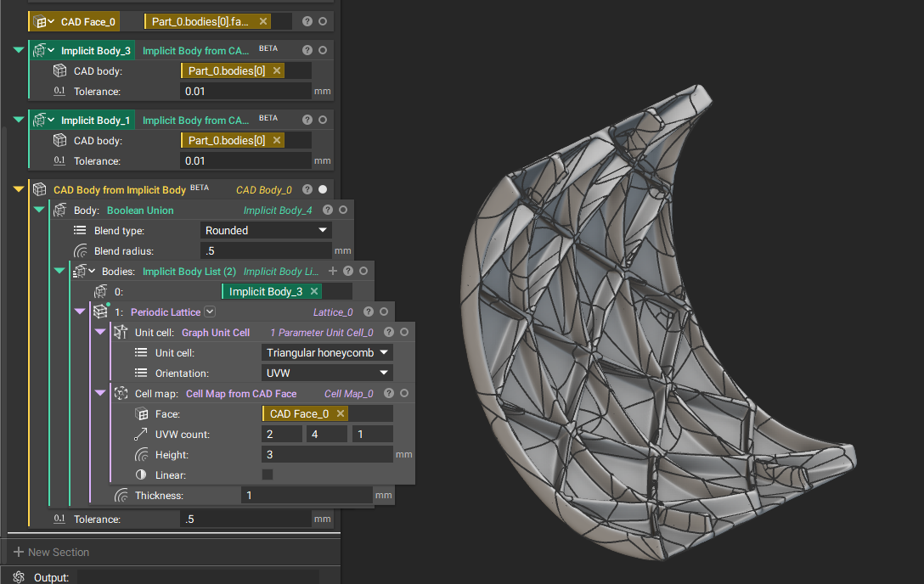
Task: Click help icon for Implicit Body List
Action: 348,271
